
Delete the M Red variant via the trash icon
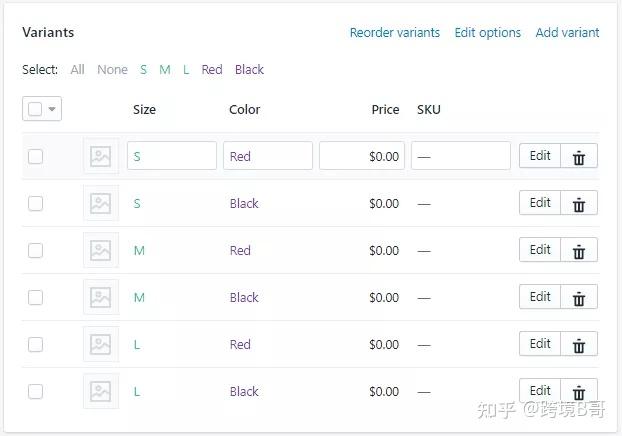pyautogui.click(x=578, y=251)
